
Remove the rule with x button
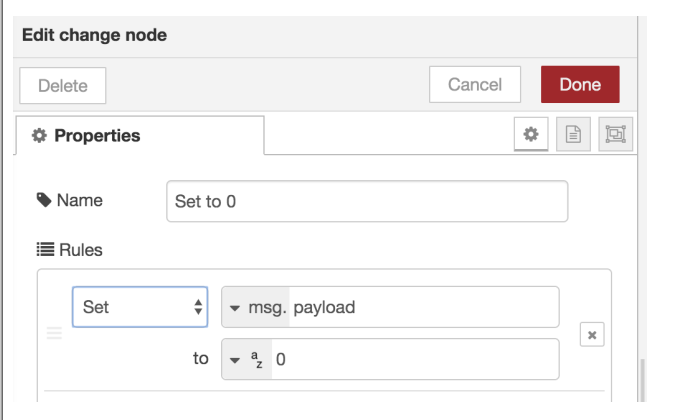click(x=591, y=335)
